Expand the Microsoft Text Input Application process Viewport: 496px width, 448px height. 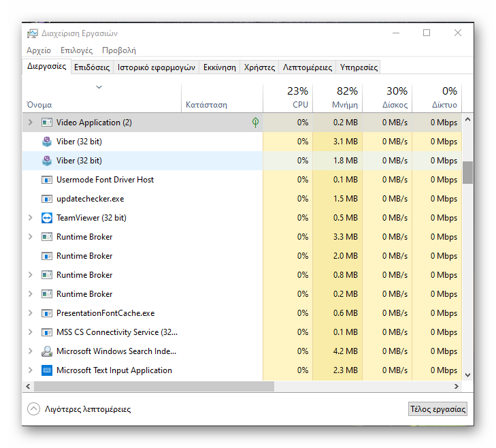[31, 370]
